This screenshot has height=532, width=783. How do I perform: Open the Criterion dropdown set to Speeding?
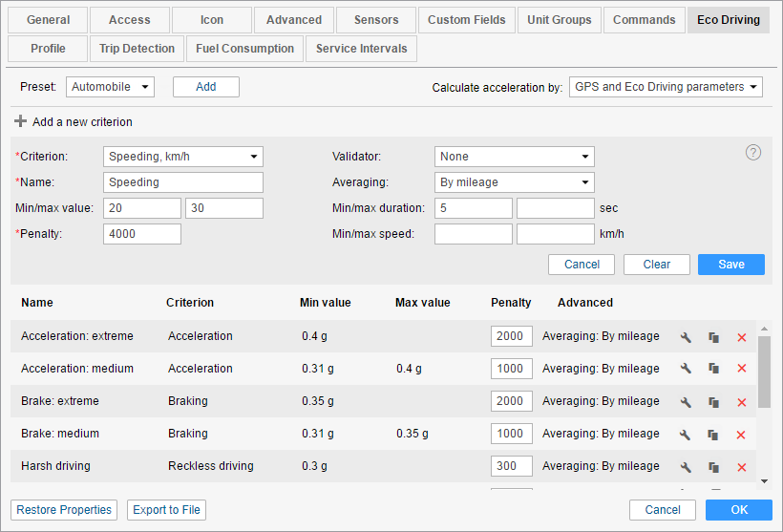pos(182,157)
